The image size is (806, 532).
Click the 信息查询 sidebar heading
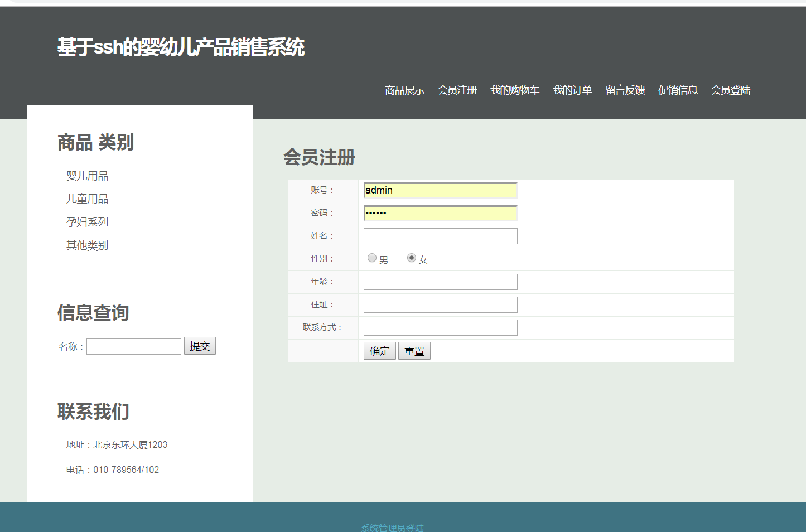93,313
